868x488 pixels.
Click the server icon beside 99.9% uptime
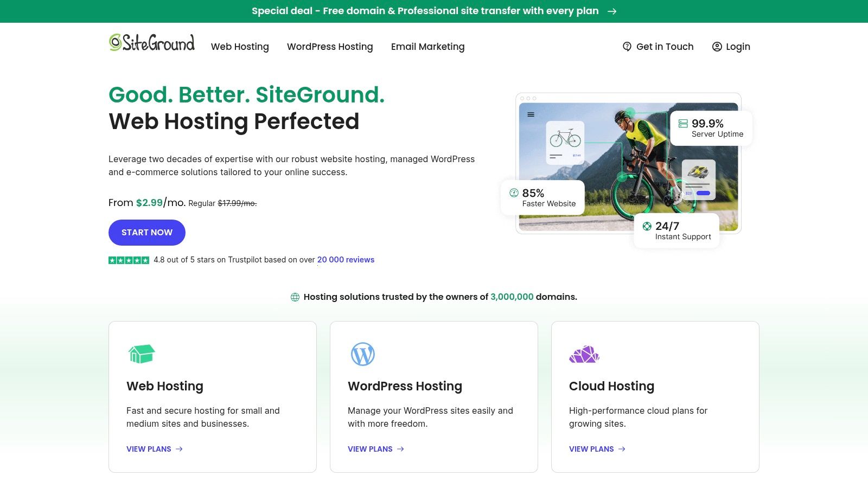pyautogui.click(x=683, y=124)
